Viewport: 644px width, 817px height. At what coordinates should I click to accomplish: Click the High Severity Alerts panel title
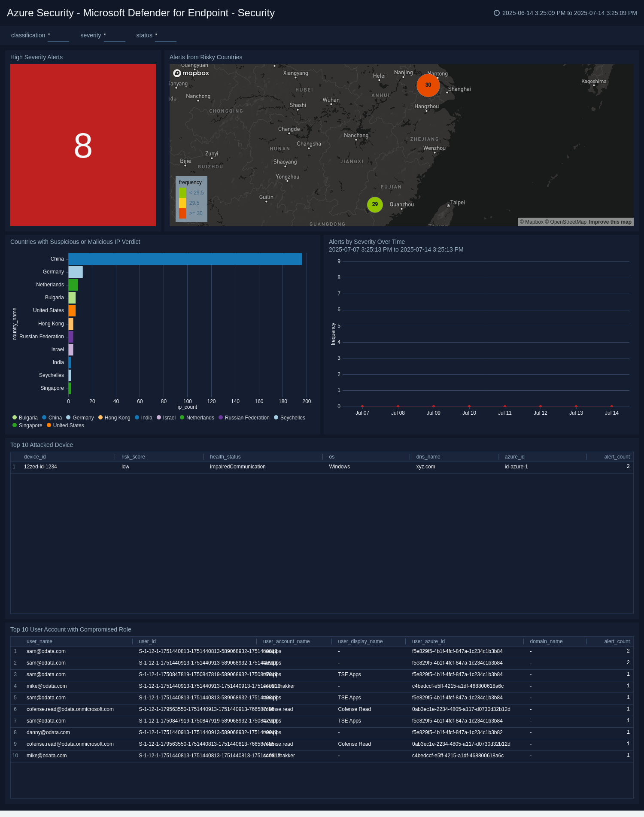pyautogui.click(x=36, y=57)
